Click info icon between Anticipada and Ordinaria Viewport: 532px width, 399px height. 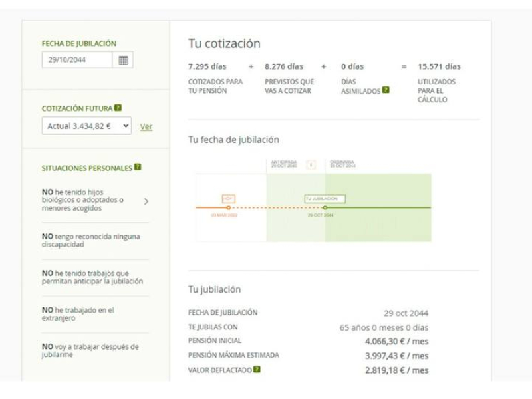tap(311, 164)
